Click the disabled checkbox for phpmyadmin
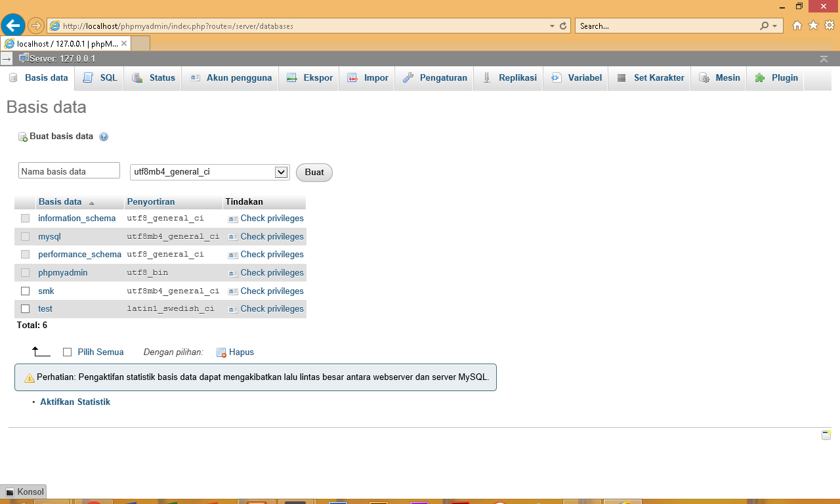840x504 pixels. (x=26, y=272)
